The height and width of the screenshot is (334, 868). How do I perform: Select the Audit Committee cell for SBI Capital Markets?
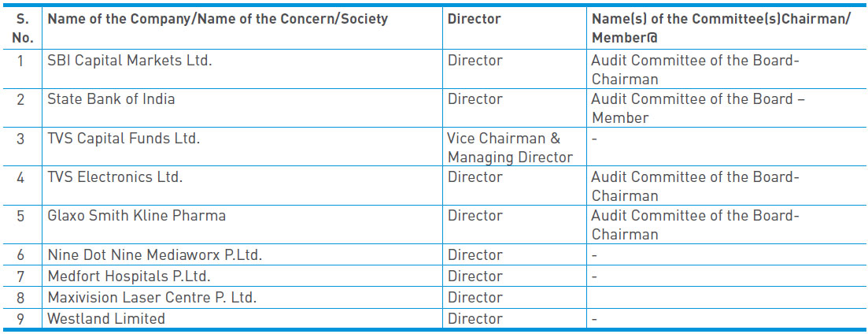coord(695,69)
